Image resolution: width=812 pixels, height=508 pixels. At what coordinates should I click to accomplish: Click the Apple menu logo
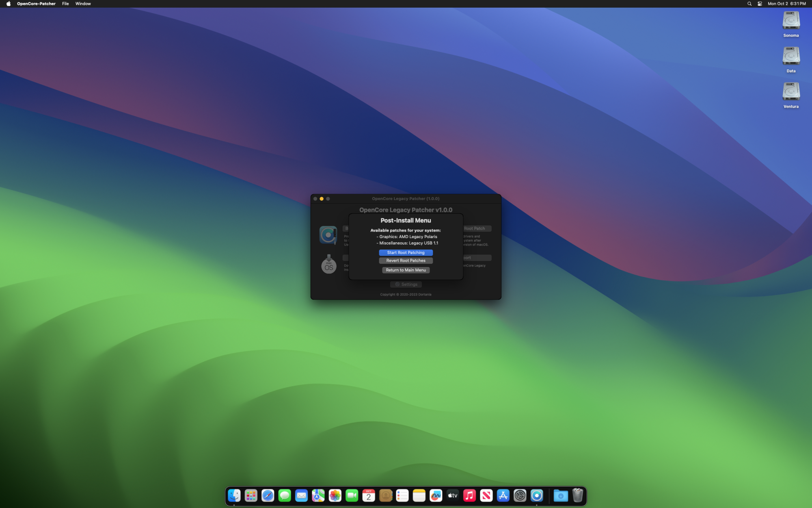pyautogui.click(x=9, y=4)
